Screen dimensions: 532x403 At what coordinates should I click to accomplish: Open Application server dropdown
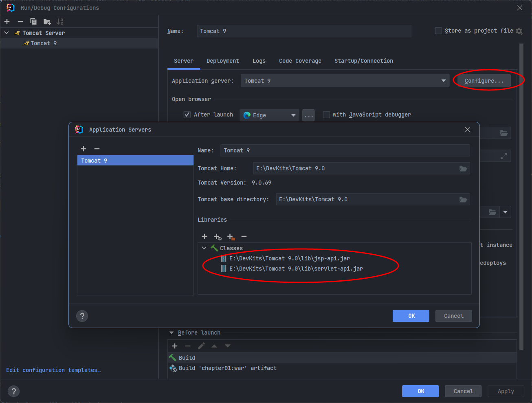[444, 81]
